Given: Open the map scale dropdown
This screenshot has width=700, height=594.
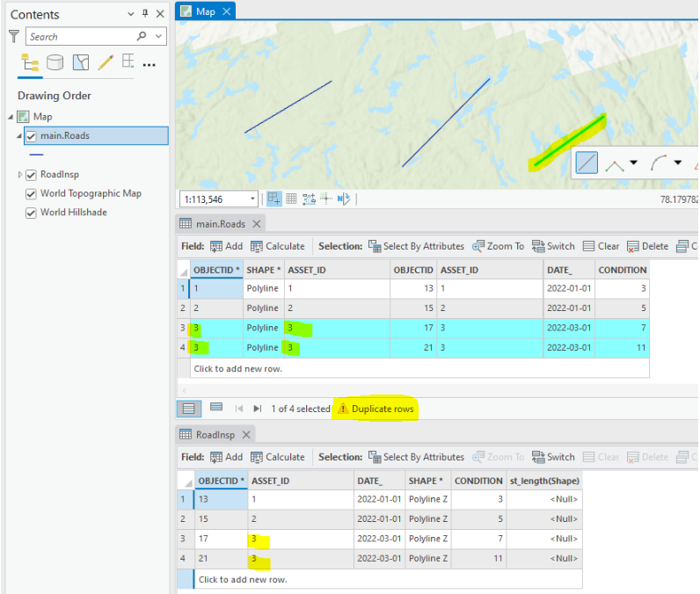Looking at the screenshot, I should [x=253, y=199].
